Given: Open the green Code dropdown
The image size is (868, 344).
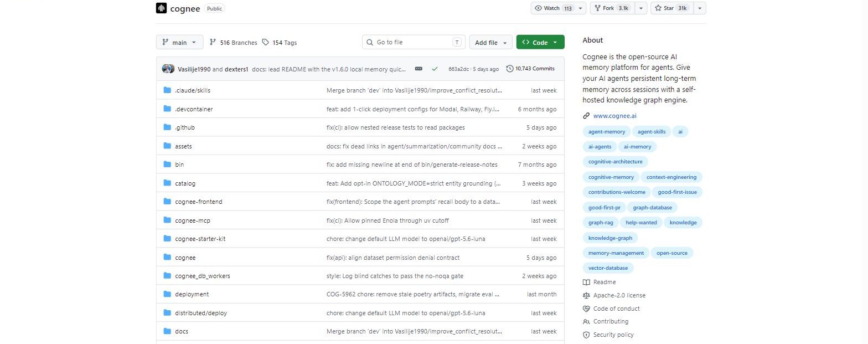Looking at the screenshot, I should (540, 43).
